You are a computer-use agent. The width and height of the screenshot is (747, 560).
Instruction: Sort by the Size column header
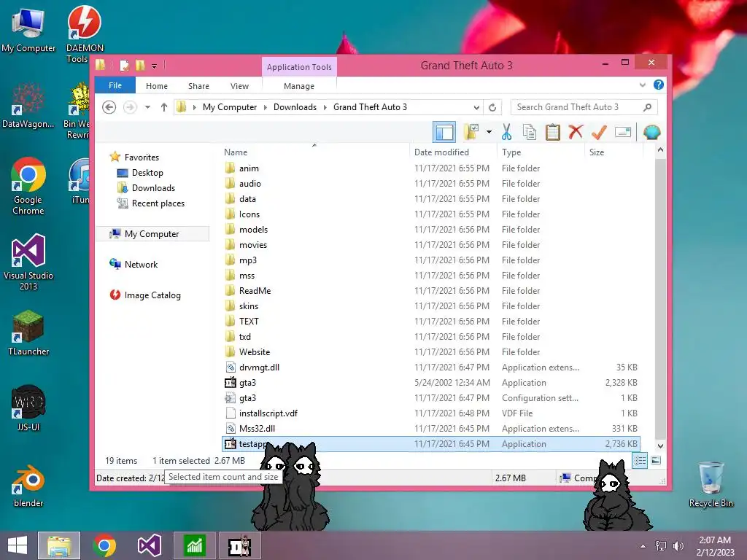point(614,152)
